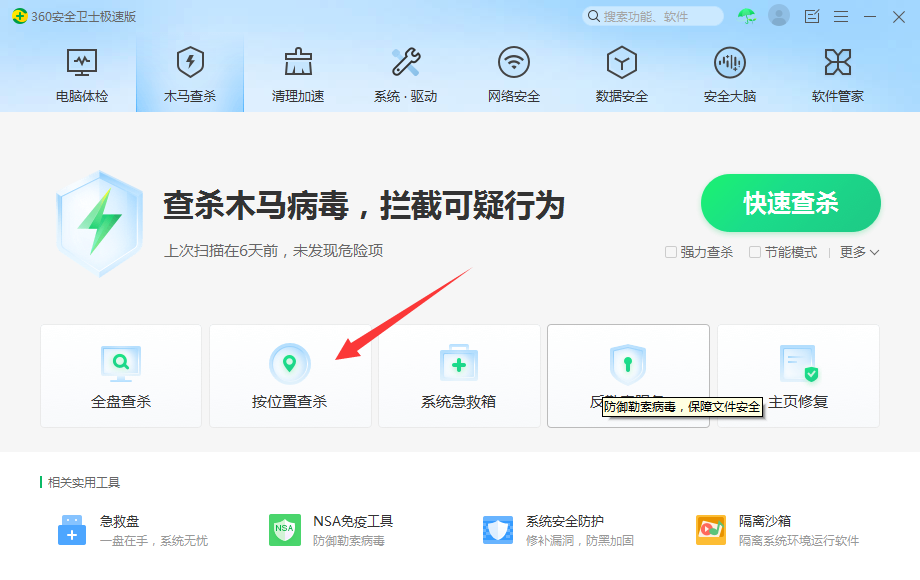The width and height of the screenshot is (920, 580).
Task: Open the 网络安全 wifi icon
Action: click(x=514, y=62)
